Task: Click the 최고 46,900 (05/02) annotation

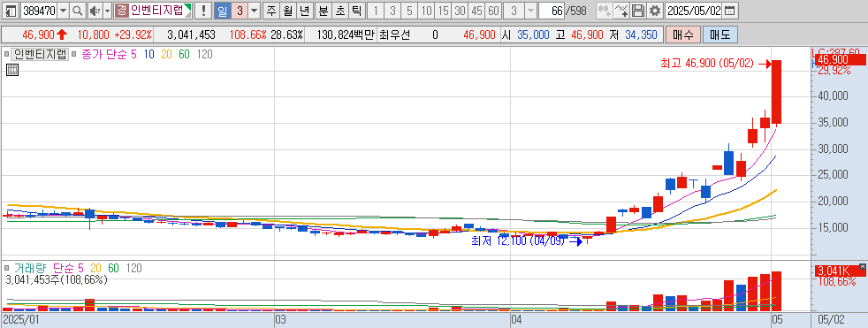Action: [x=707, y=64]
